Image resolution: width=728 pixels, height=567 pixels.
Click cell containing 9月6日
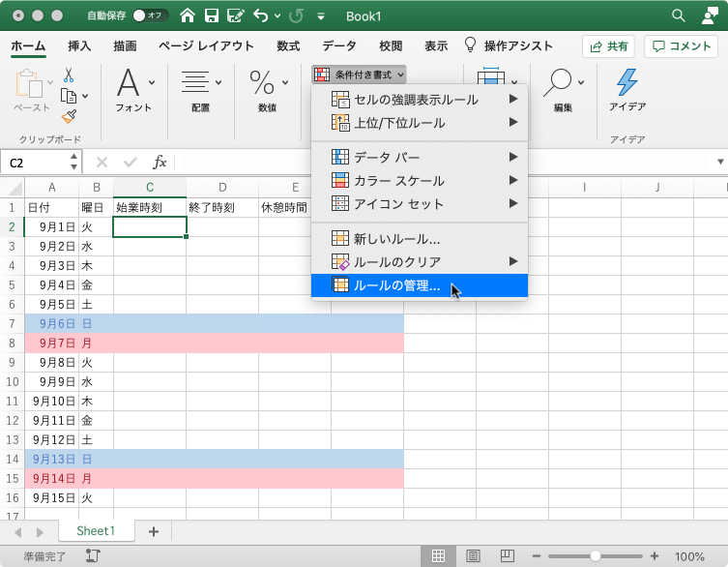click(x=51, y=323)
